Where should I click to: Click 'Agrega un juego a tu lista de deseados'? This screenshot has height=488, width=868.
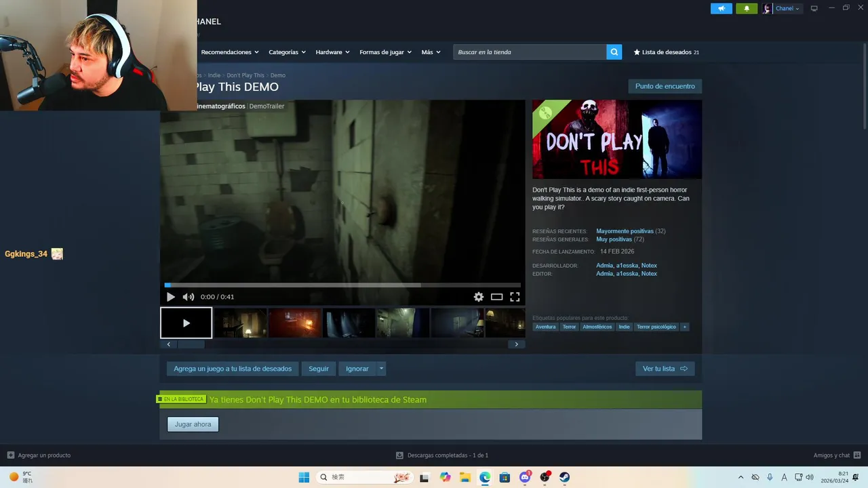coord(233,369)
